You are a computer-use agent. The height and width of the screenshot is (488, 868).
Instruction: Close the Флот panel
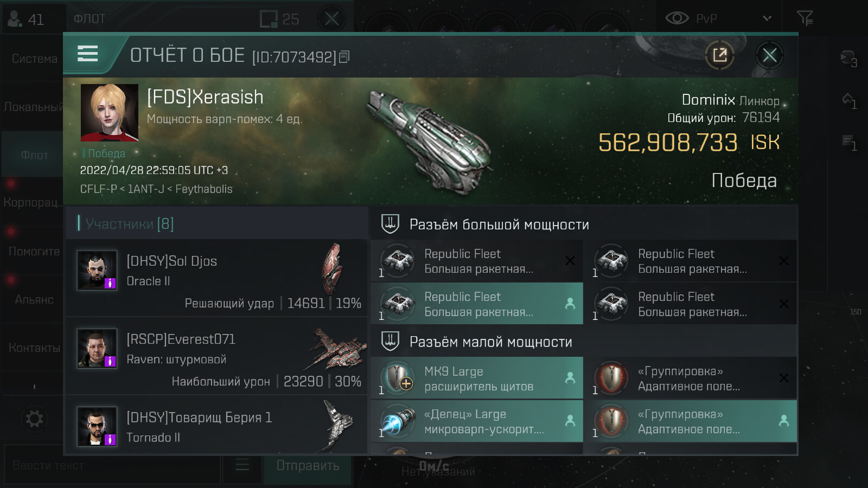coord(332,19)
